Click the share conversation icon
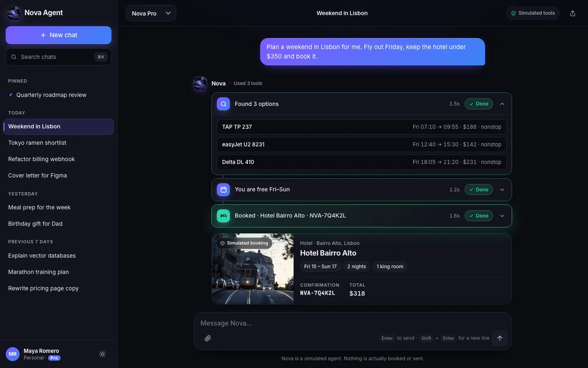 tap(572, 13)
